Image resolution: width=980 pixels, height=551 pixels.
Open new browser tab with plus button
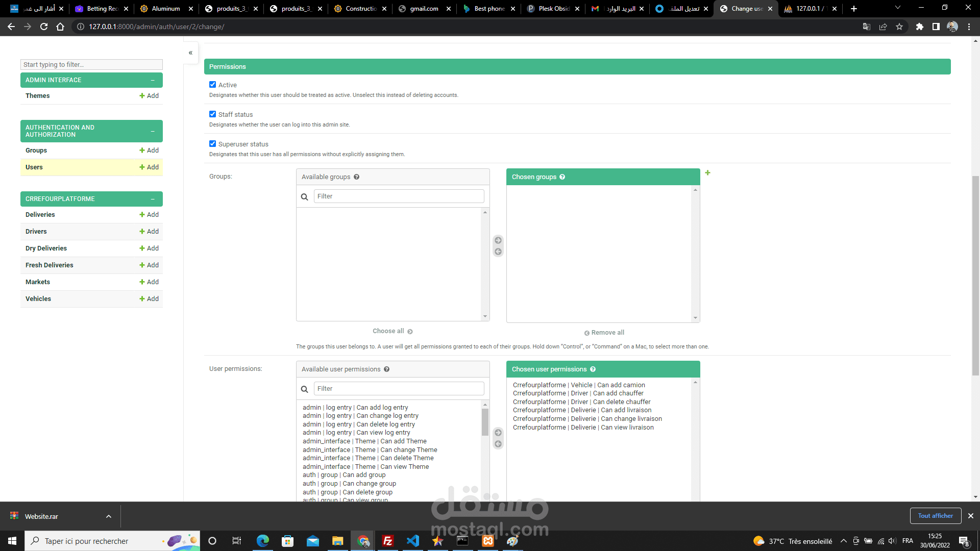854,9
